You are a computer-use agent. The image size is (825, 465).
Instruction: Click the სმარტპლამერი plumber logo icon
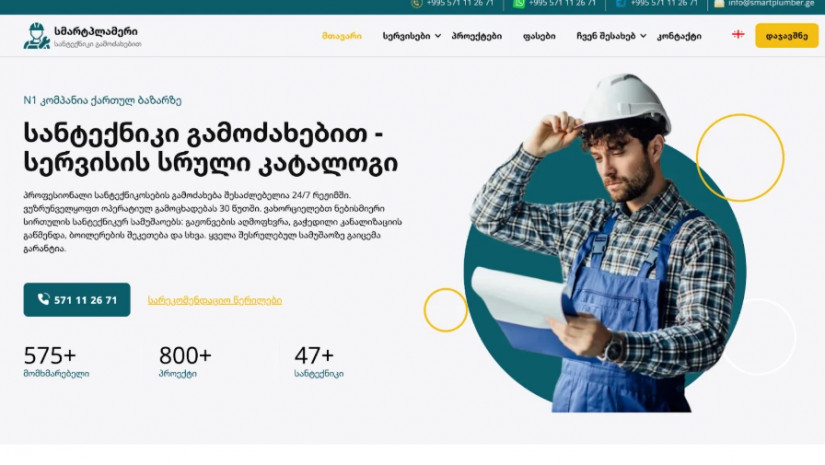[36, 36]
